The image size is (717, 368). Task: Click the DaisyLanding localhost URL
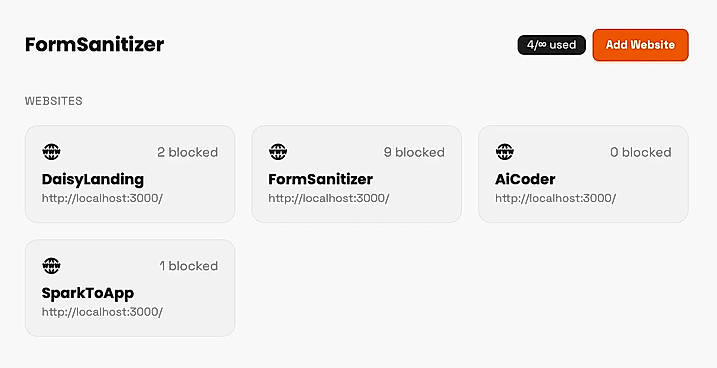(102, 198)
